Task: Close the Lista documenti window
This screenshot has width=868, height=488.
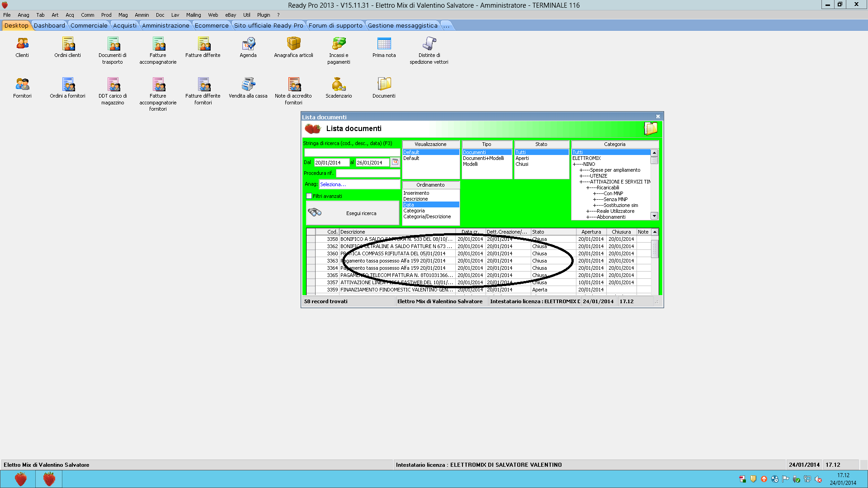Action: tap(658, 117)
